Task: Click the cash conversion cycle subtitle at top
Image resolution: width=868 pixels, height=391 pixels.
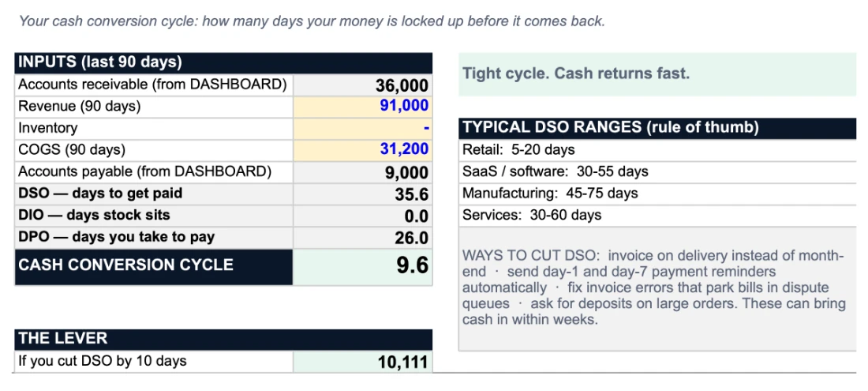Action: point(312,21)
